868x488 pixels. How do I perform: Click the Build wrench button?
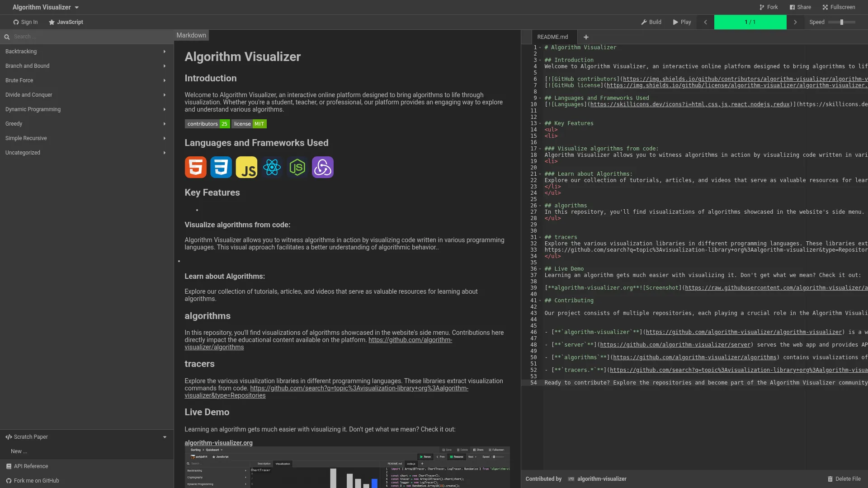651,22
